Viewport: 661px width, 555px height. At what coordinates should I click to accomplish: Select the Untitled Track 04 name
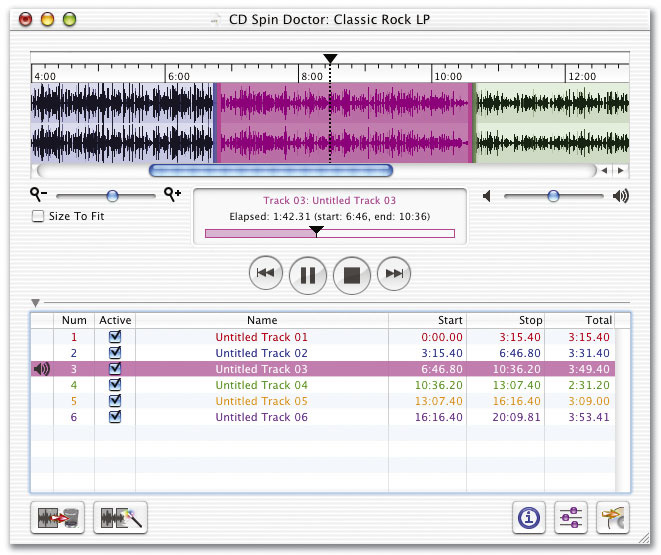(261, 385)
